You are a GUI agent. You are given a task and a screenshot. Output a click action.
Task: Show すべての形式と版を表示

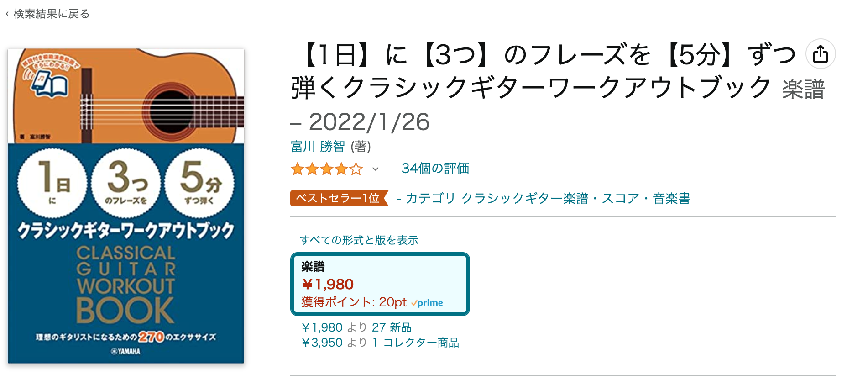pyautogui.click(x=359, y=240)
